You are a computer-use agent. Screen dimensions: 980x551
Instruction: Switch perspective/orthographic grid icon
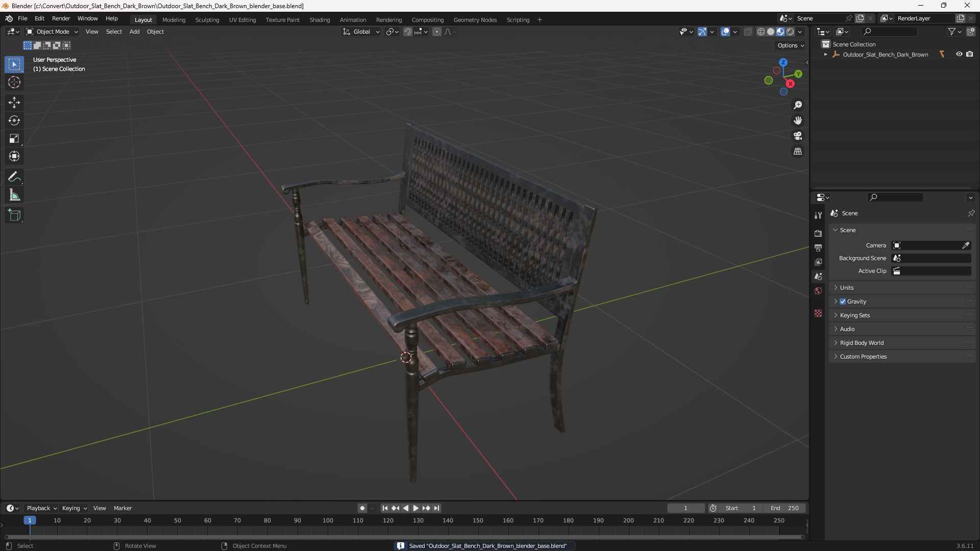click(798, 152)
